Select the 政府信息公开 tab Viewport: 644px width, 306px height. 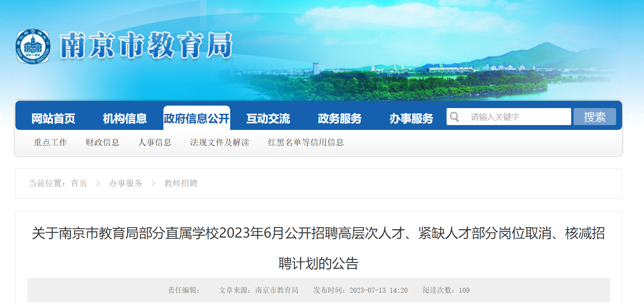(x=197, y=118)
